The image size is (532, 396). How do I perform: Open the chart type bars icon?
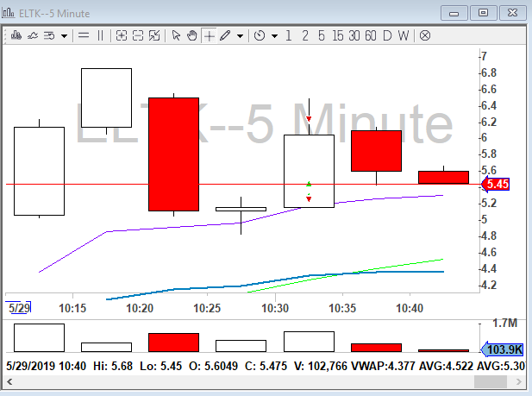point(16,35)
